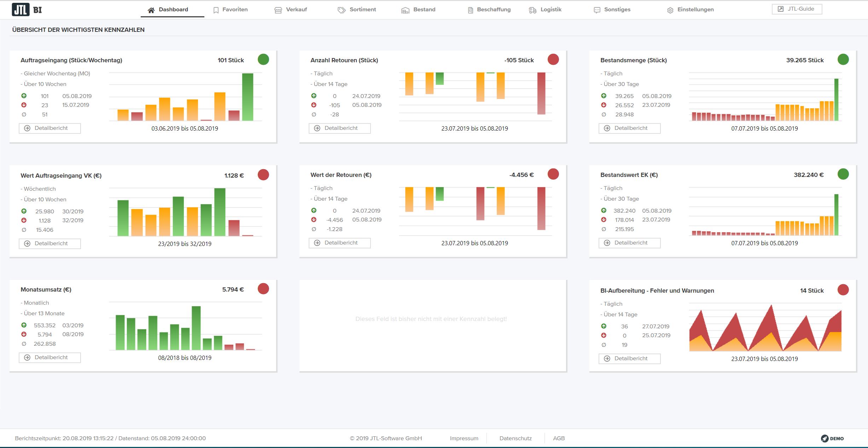Open Detailbericht for Monatsumsatz
This screenshot has height=448, width=868.
pos(50,357)
